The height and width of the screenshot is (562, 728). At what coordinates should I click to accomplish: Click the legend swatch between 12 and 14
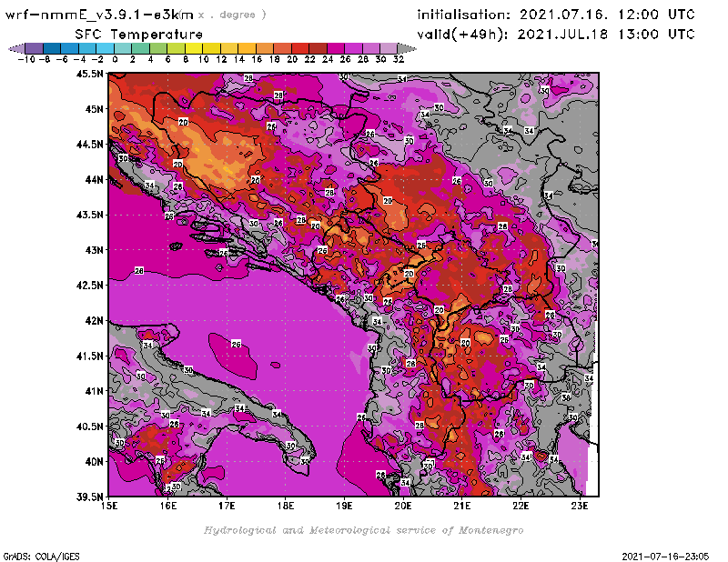point(229,48)
